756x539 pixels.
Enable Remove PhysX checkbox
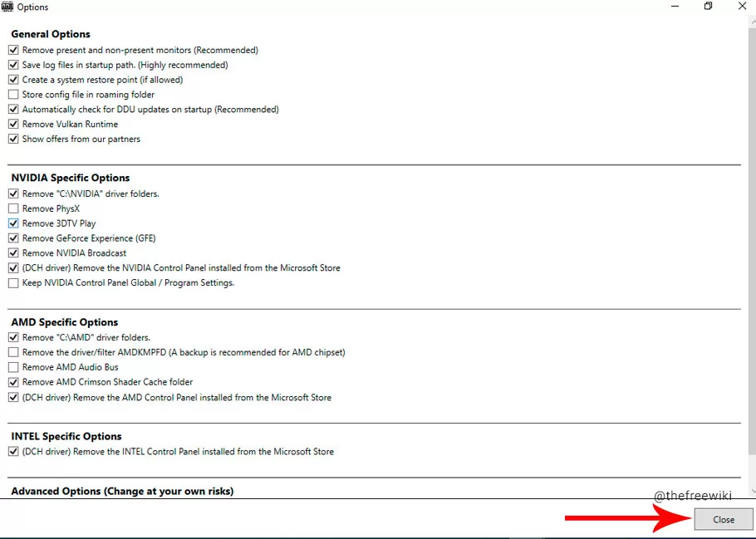pos(13,208)
